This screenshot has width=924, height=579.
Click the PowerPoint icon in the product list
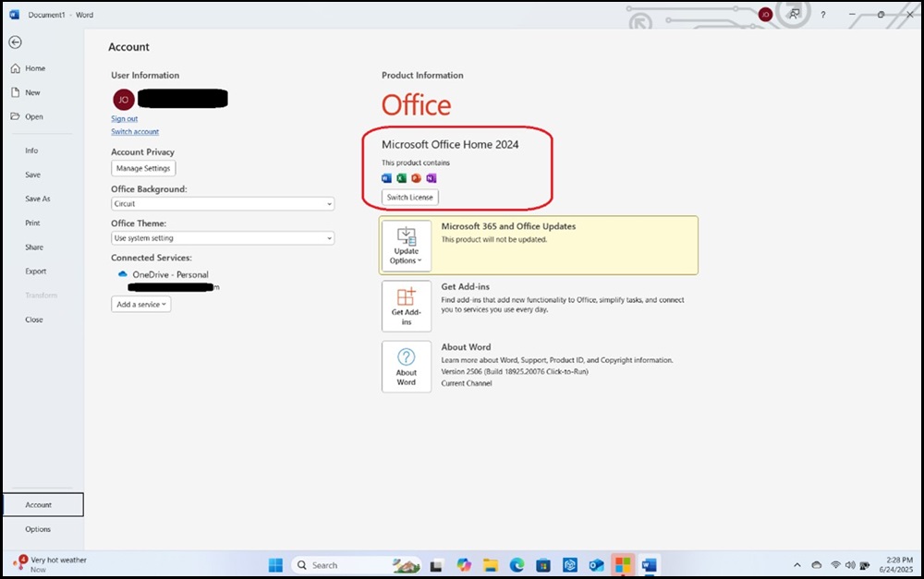tap(416, 178)
